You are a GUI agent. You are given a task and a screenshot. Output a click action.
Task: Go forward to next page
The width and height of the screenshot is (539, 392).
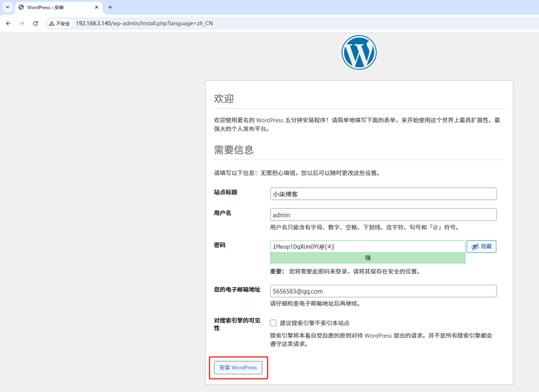point(22,23)
